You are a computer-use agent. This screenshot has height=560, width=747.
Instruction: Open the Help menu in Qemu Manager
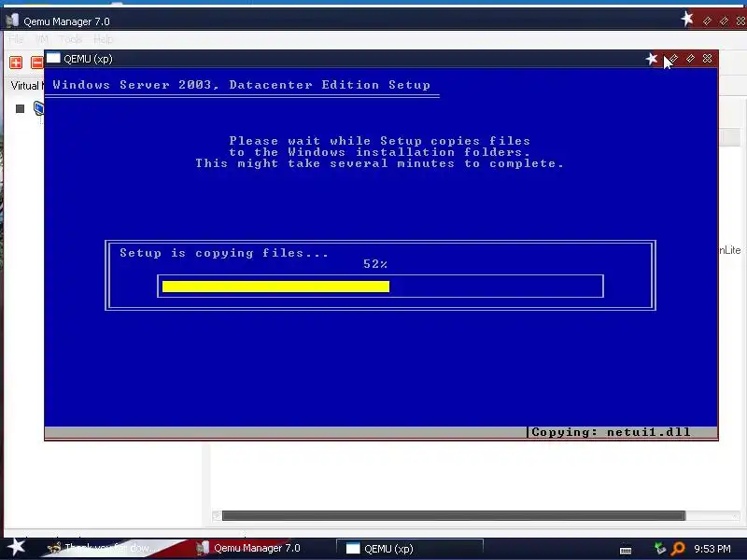tap(103, 39)
